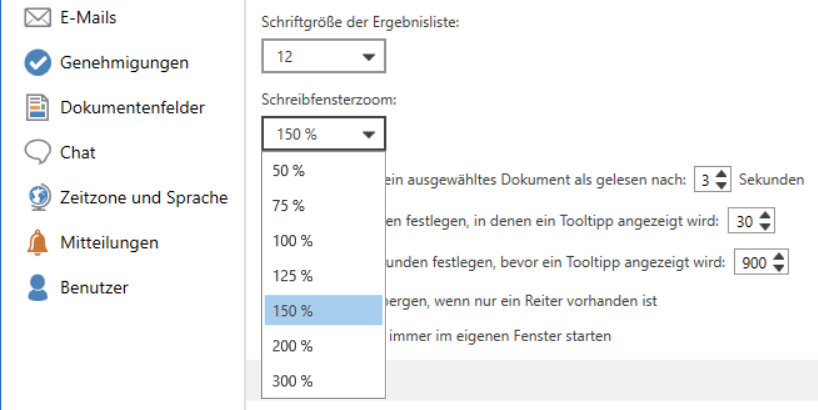
Task: Open the Schriftgröße der Ergebnisliste dropdown
Action: 323,56
